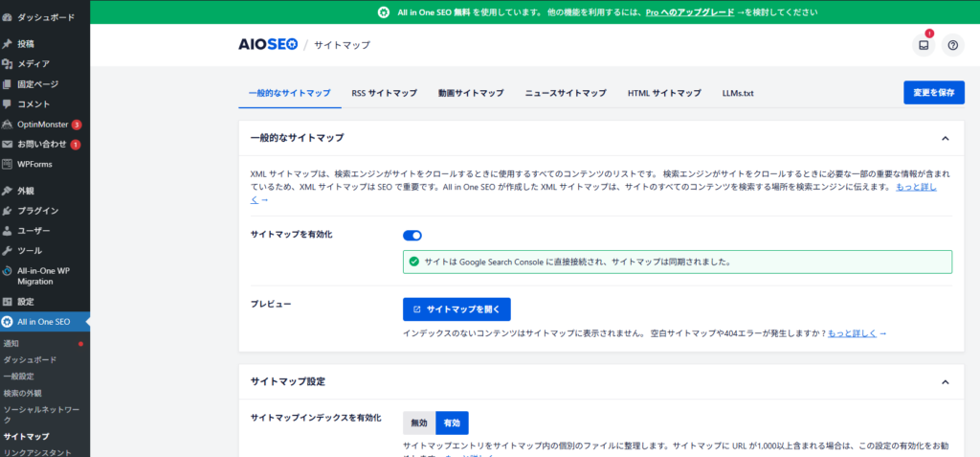Select 無効 for sitemap index option

click(419, 423)
